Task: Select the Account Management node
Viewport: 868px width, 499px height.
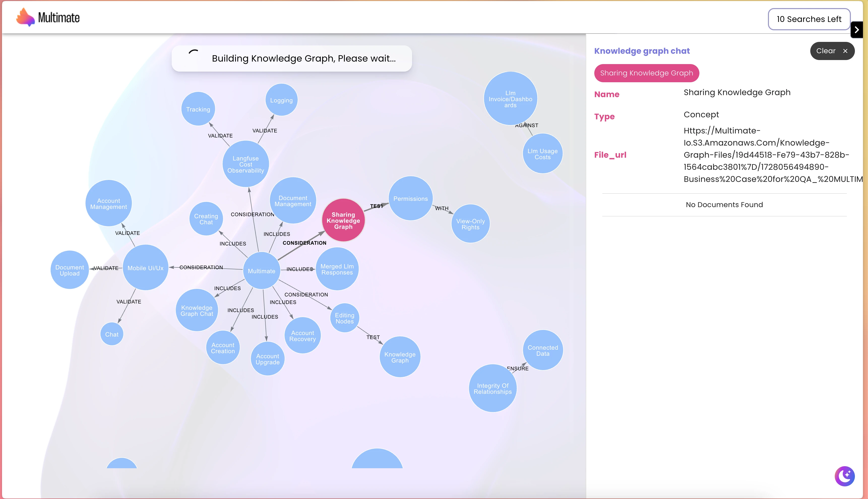Action: (109, 203)
